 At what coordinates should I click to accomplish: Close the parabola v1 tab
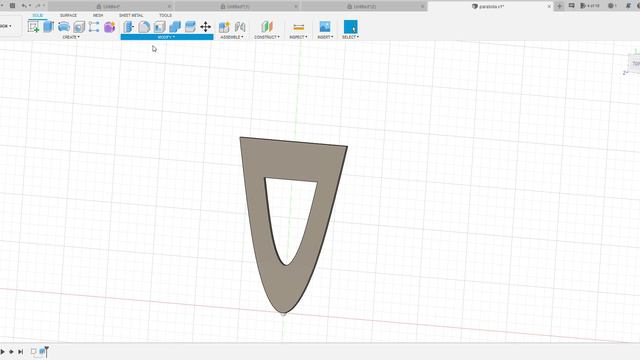click(x=549, y=7)
